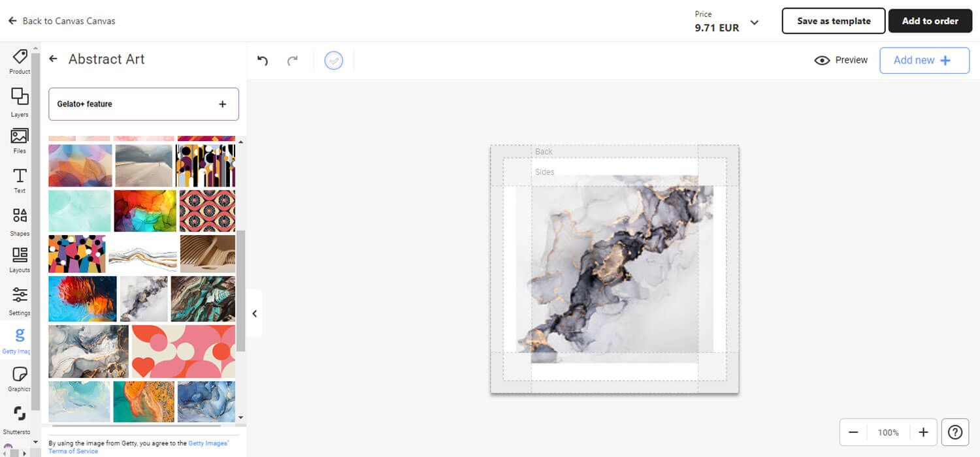Click the 9.71 EUR price value
The height and width of the screenshot is (457, 980).
pyautogui.click(x=717, y=28)
